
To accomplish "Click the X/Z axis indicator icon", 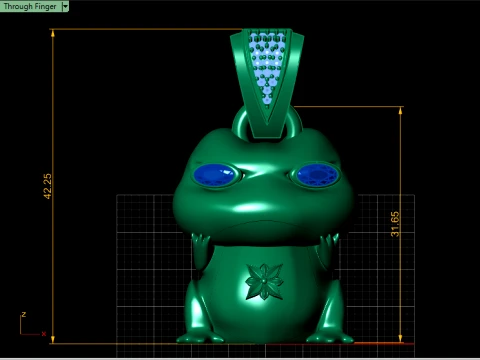I will (x=32, y=324).
